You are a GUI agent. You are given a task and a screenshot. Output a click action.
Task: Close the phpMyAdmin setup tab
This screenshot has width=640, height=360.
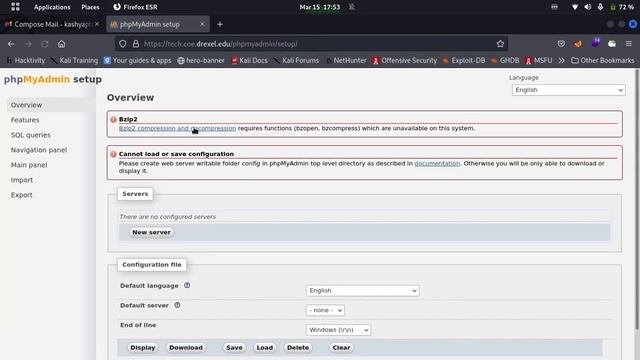point(202,24)
